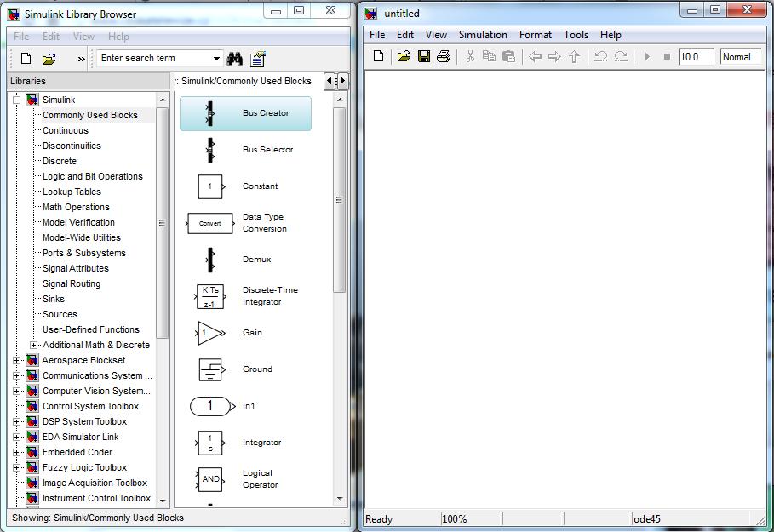The image size is (774, 532).
Task: Select Control System Toolbox
Action: pos(90,406)
